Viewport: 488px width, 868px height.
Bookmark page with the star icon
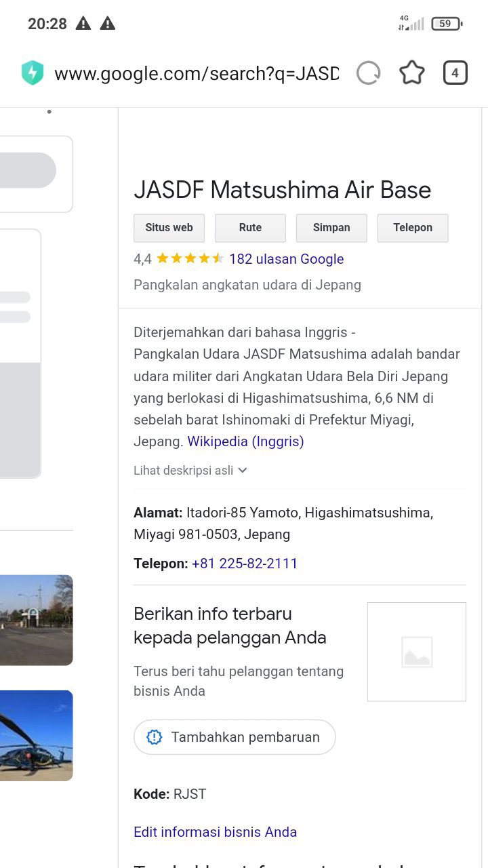(x=411, y=73)
